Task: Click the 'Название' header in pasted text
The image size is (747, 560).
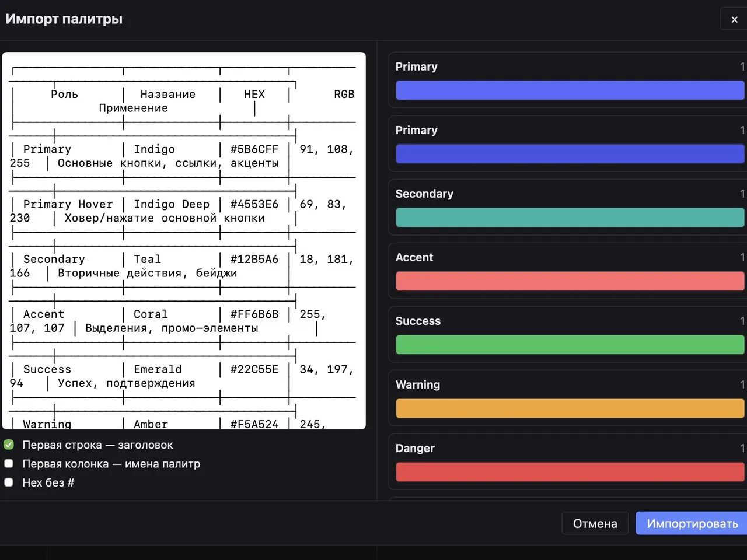Action: point(167,94)
